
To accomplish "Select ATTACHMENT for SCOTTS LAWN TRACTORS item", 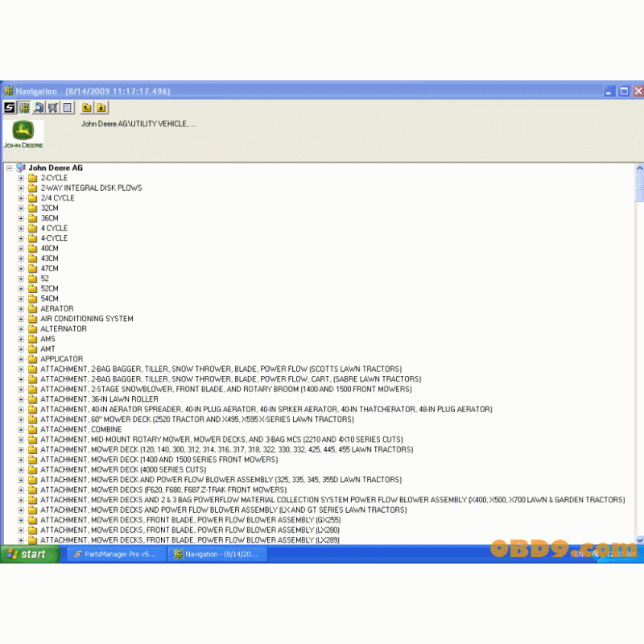I will point(221,369).
